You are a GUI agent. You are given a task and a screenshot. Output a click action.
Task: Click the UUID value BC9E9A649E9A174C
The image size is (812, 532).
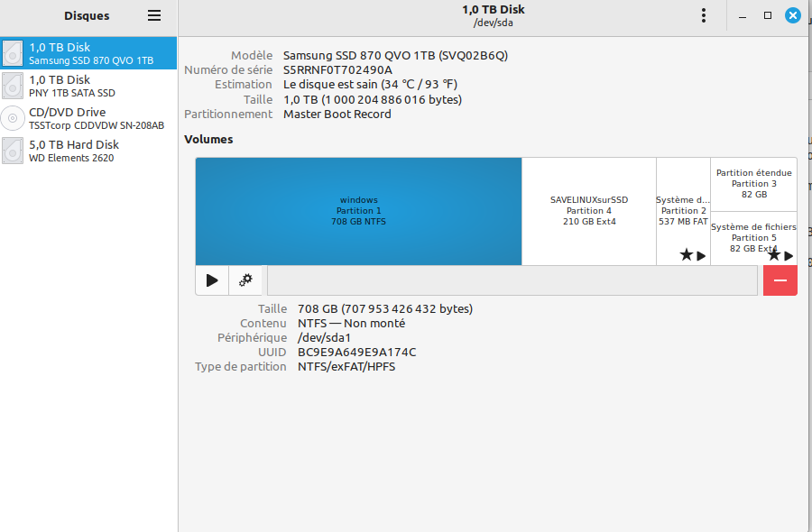(x=356, y=353)
